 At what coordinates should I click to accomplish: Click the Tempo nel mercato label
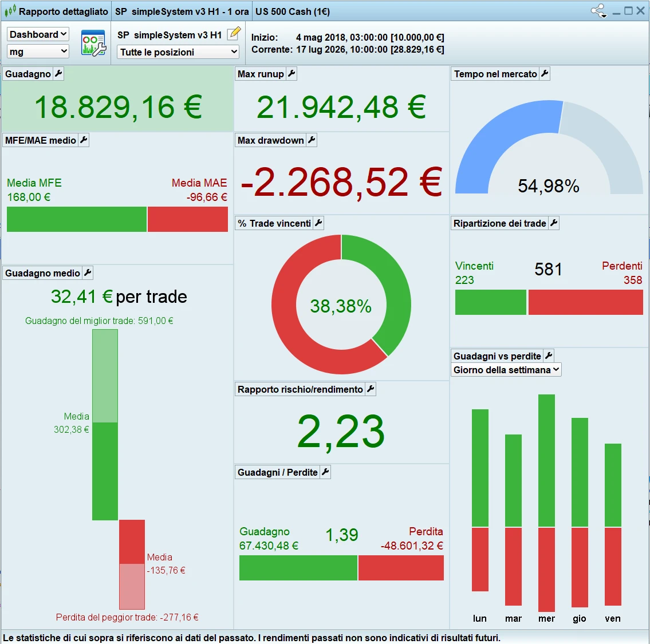coord(495,74)
